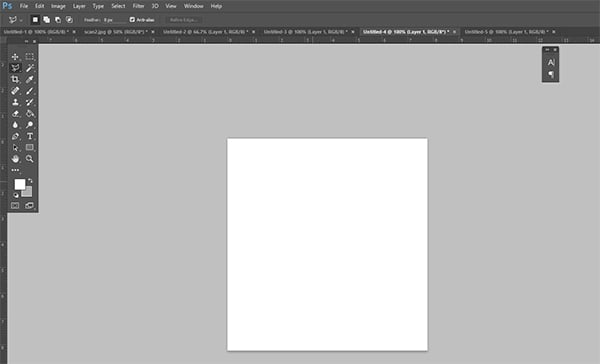Close the scan2.jpg tab

[153, 32]
